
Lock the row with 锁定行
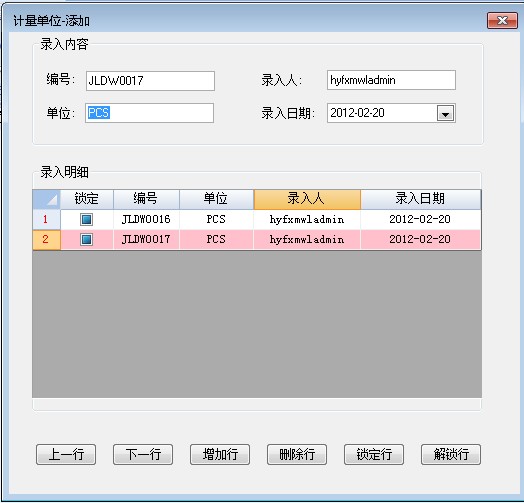point(374,455)
